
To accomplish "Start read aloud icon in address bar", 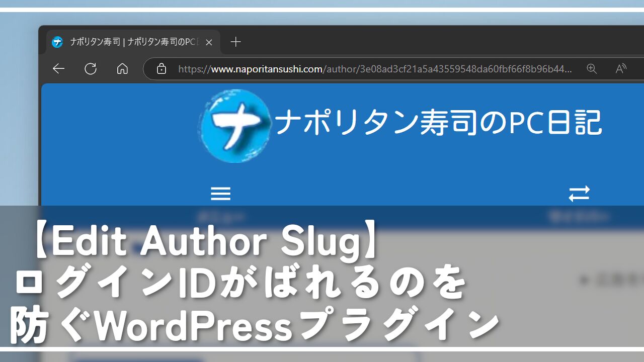I will [x=621, y=69].
